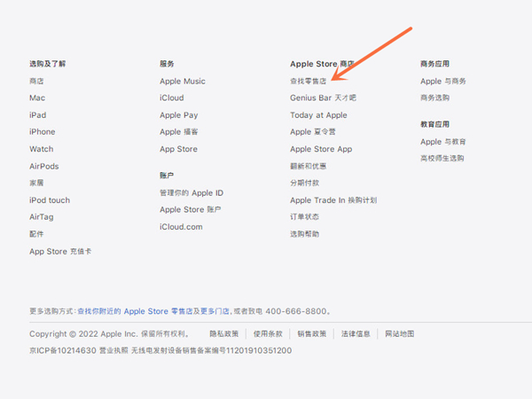Screen dimensions: 532x399
Task: Open the 法律信息 footer link
Action: pos(356,334)
